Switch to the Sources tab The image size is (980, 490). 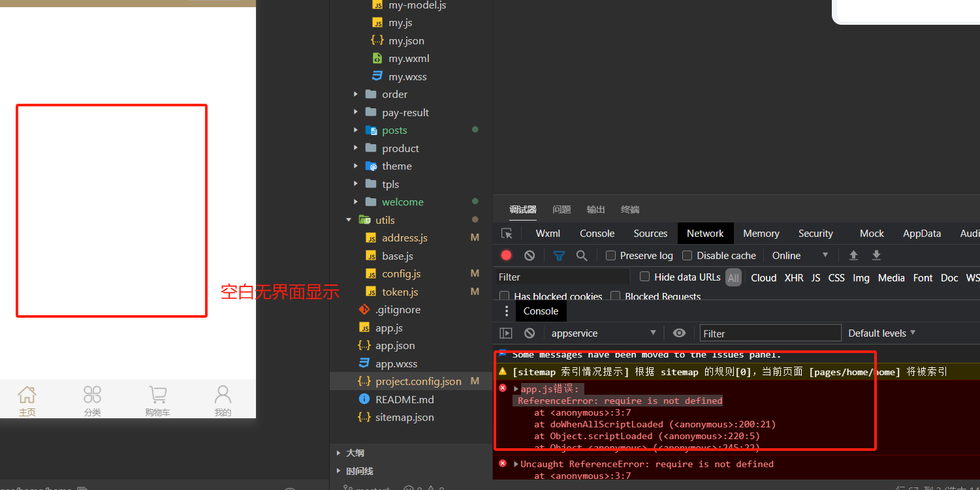650,233
